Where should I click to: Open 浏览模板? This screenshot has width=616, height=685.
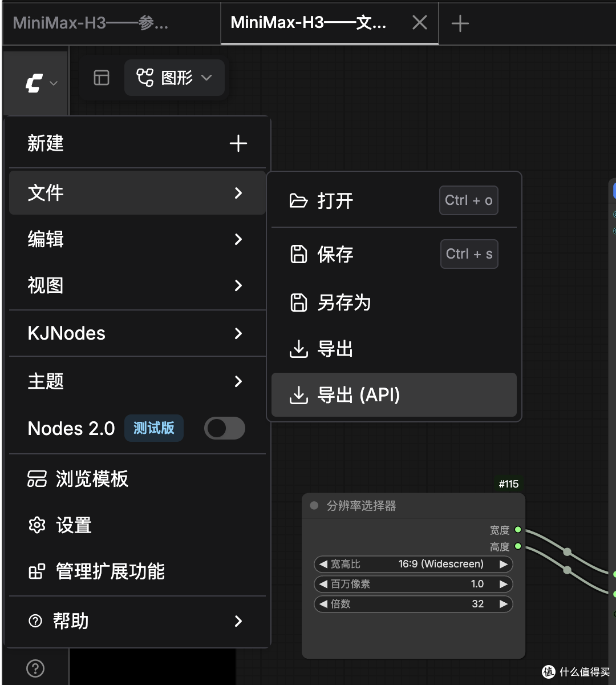[137, 478]
